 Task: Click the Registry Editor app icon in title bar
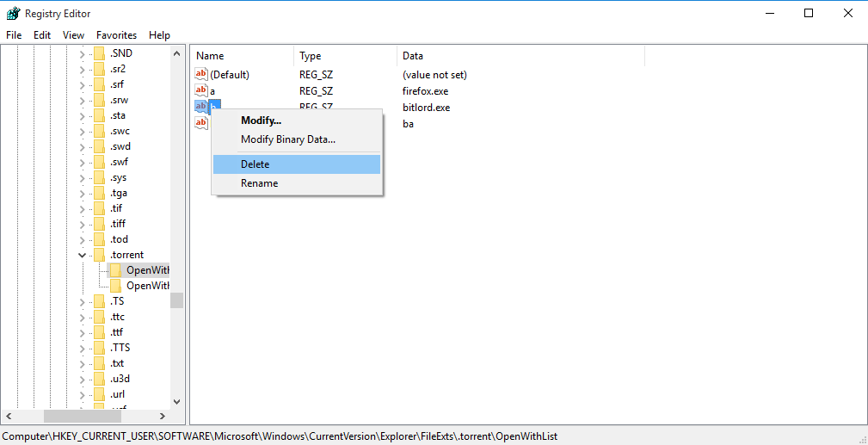(13, 13)
